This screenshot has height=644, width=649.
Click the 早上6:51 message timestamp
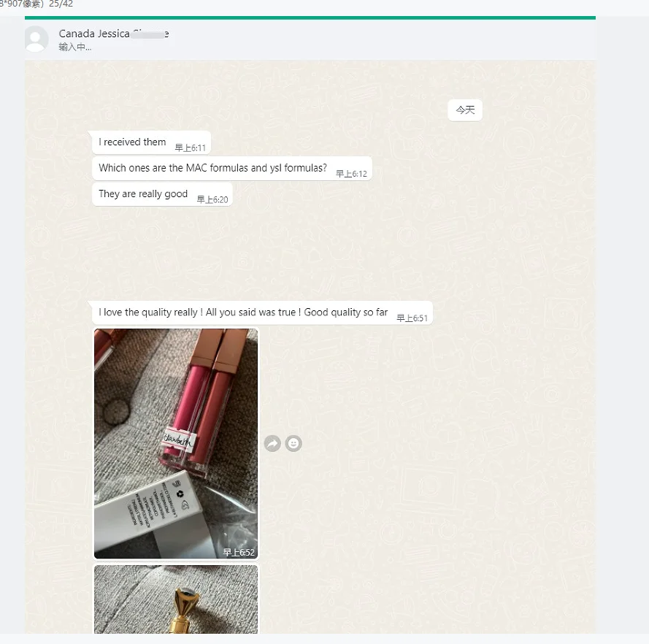click(x=412, y=318)
